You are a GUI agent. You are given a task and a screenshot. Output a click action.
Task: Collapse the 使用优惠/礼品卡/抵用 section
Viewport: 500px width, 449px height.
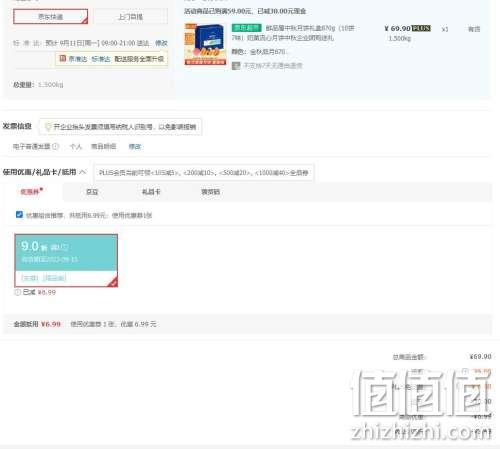pos(83,172)
